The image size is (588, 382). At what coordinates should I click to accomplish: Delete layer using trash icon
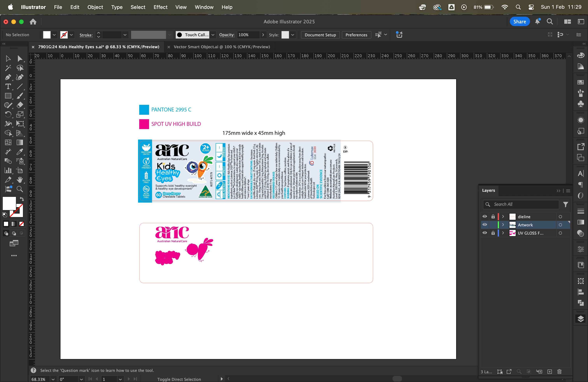(559, 372)
